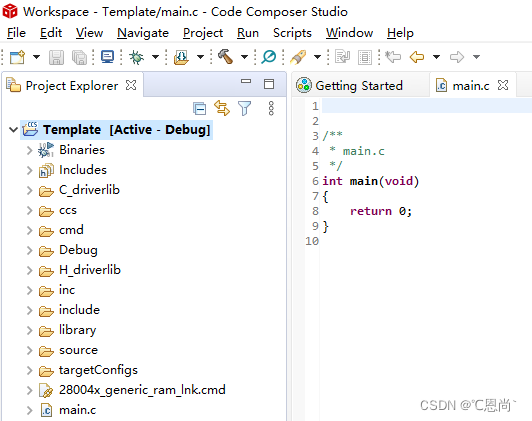Expand the H_driverlib folder
532x421 pixels.
[x=30, y=270]
